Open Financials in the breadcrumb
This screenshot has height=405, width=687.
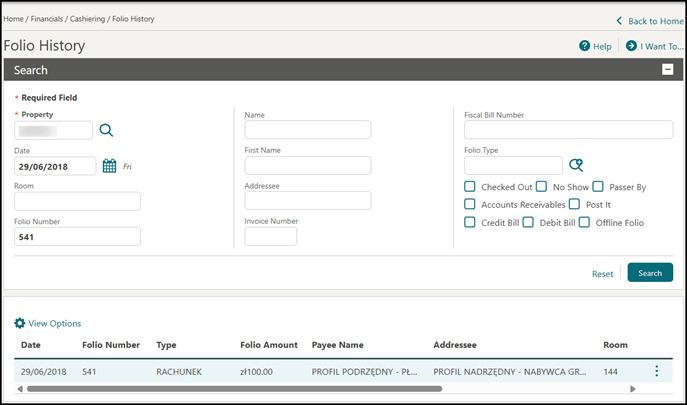click(47, 19)
